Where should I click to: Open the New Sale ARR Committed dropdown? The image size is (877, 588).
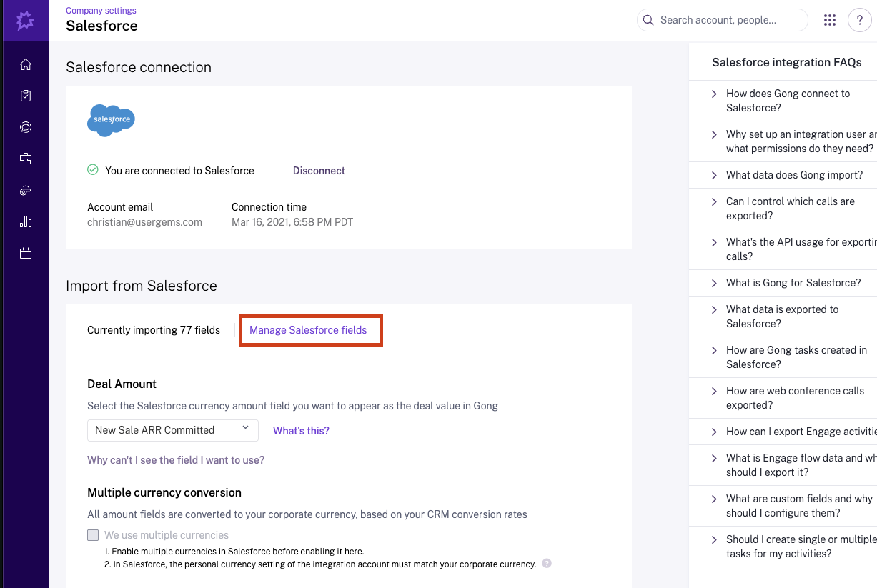pos(172,430)
